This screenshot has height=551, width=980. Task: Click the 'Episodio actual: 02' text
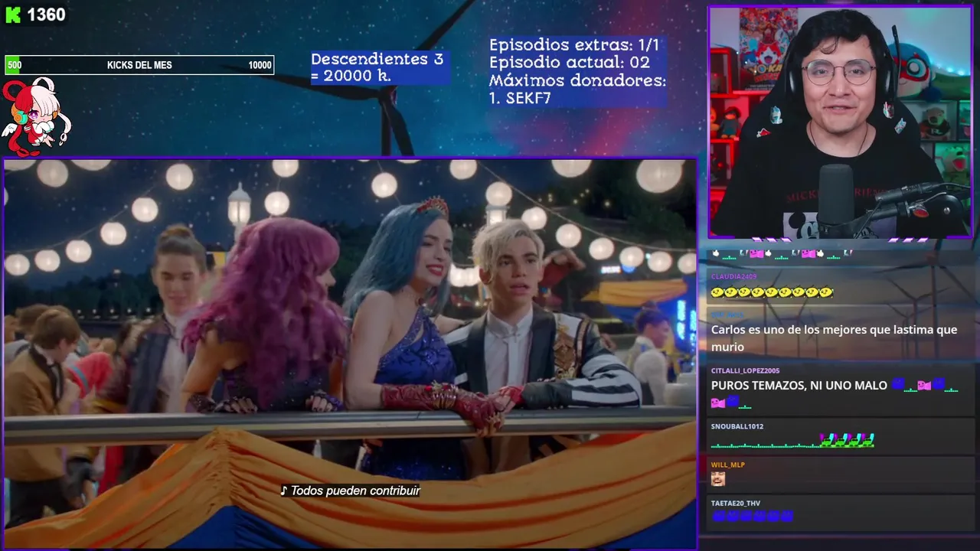(569, 63)
